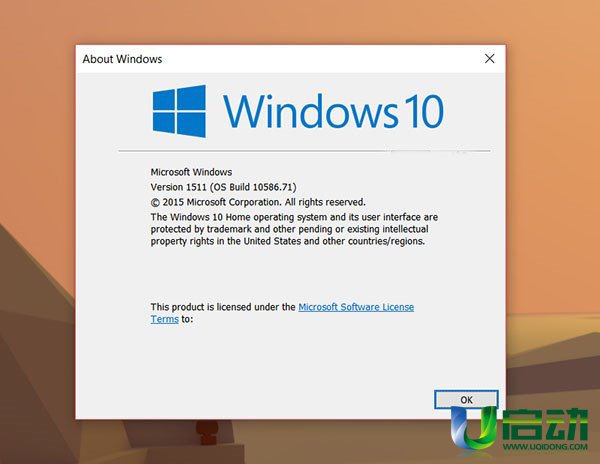The image size is (600, 464).
Task: Click the Windows 10 Home trademark paragraph
Action: (294, 229)
